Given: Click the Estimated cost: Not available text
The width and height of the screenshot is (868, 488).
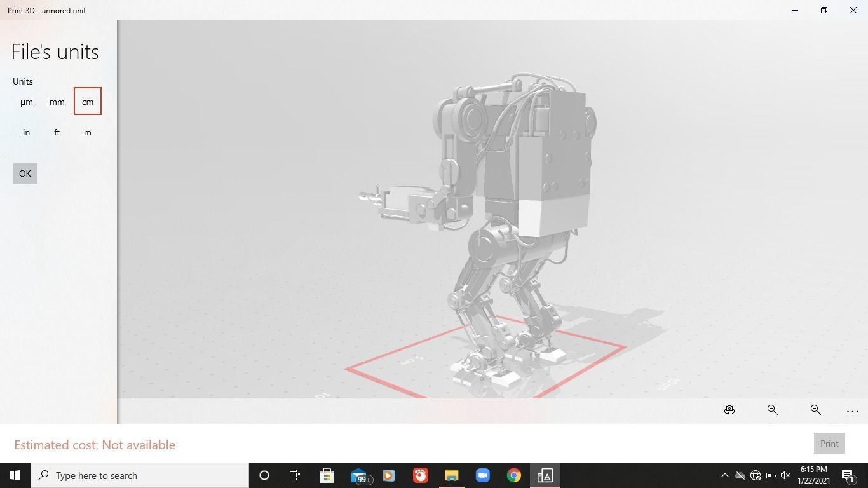Looking at the screenshot, I should point(95,445).
